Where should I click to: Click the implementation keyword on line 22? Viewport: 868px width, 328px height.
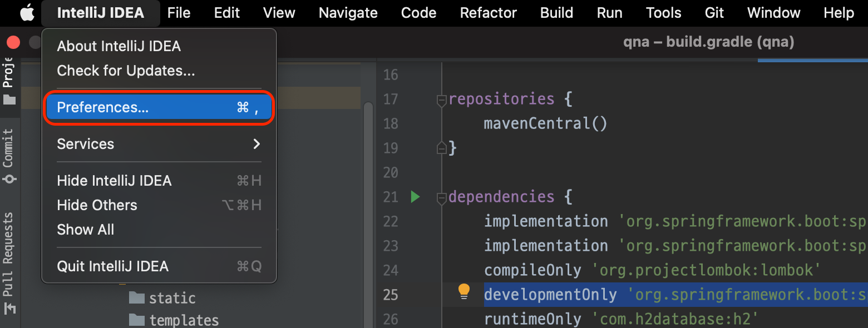(x=546, y=221)
